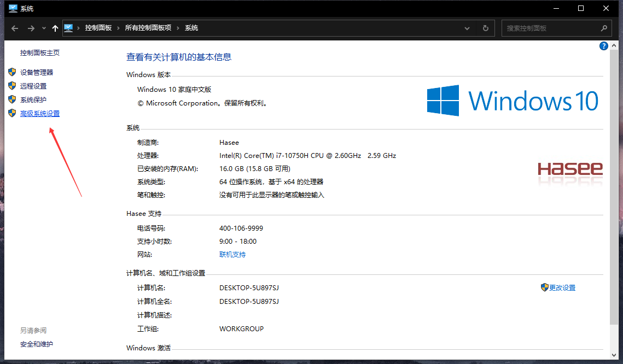The width and height of the screenshot is (623, 364).
Task: Click the Windows 10 logo
Action: (x=513, y=101)
